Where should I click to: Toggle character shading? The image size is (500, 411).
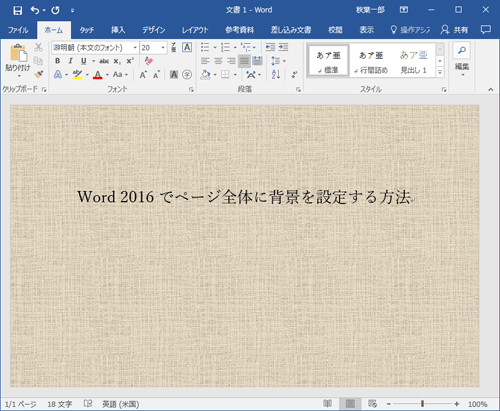click(174, 75)
